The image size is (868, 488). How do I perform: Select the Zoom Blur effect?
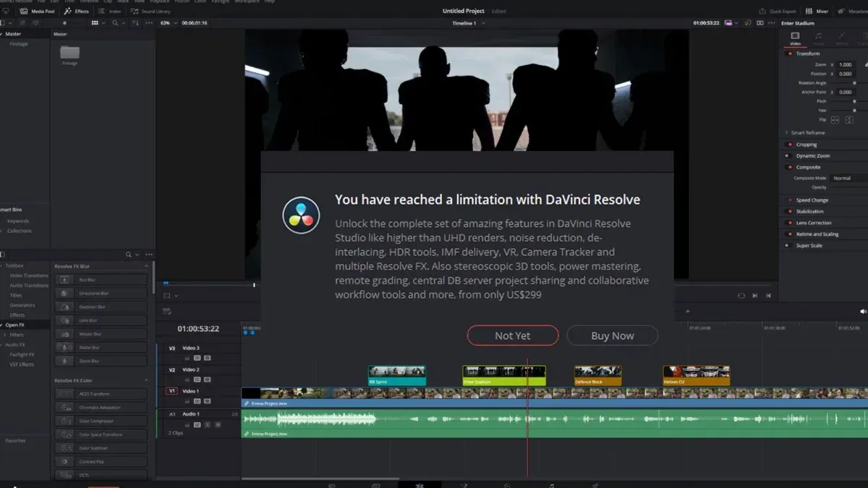point(101,361)
